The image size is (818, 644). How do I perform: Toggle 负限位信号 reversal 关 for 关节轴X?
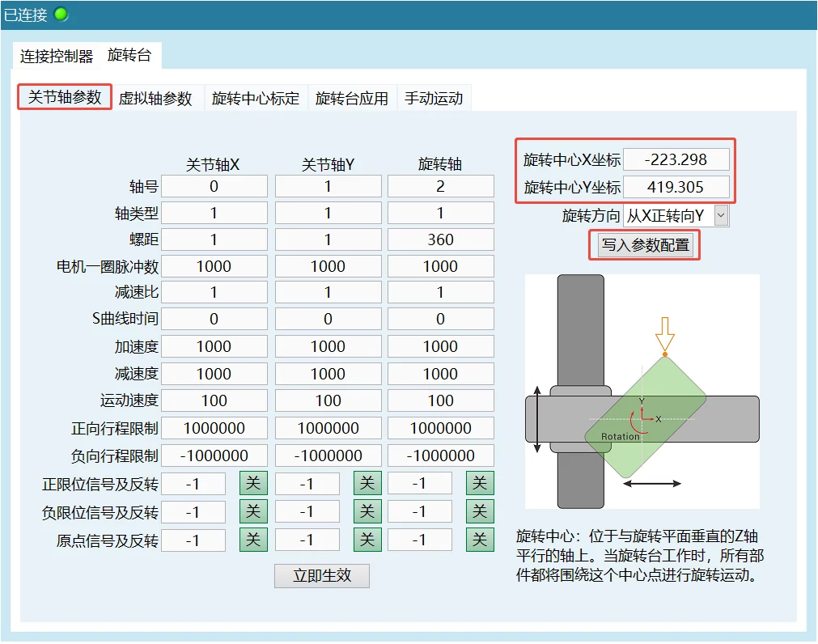253,511
